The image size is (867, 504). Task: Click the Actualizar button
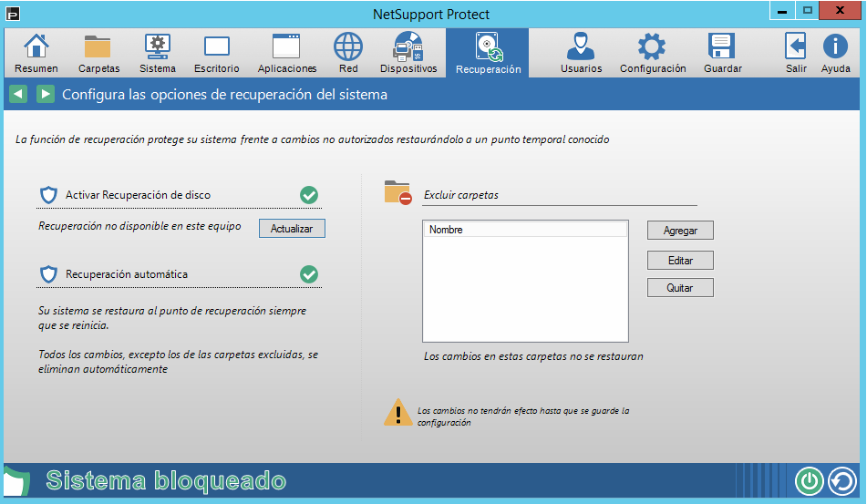point(292,228)
